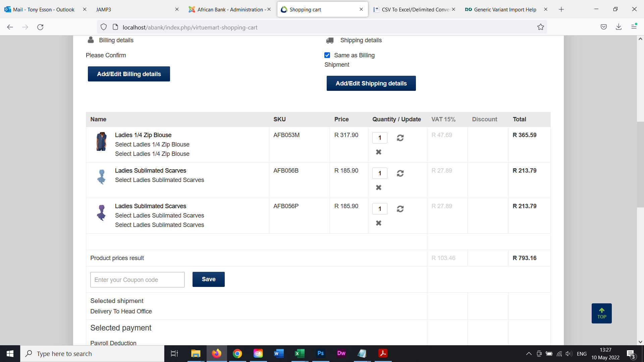Bookmark this page with star icon
The image size is (644, 362).
click(x=540, y=27)
